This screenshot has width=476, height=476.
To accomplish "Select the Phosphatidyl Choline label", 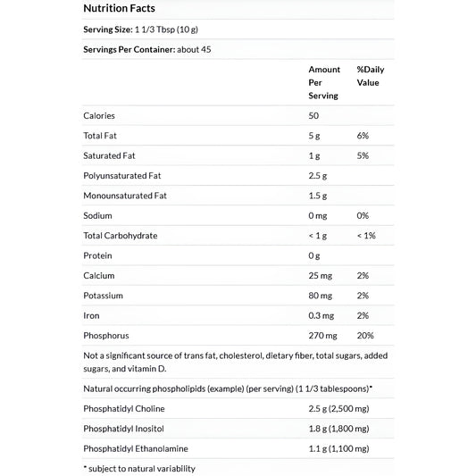I will (x=124, y=409).
